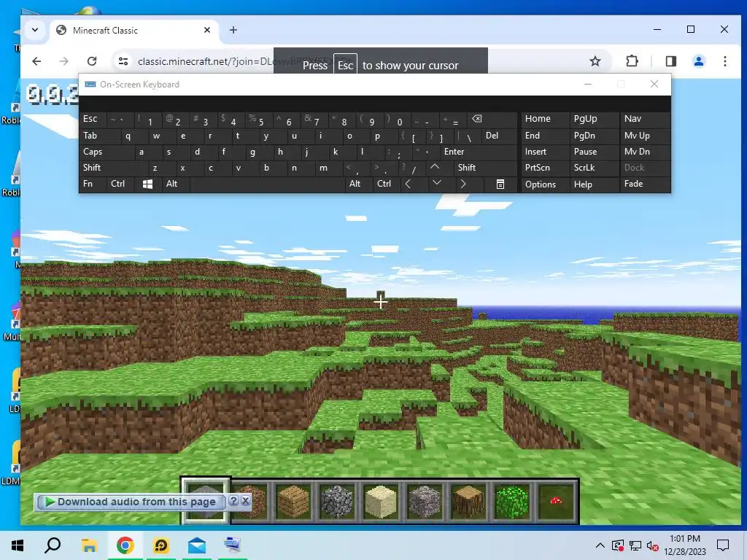Screen dimensions: 747x560
Task: Select the cobblestone block in hotbar
Action: (337, 501)
